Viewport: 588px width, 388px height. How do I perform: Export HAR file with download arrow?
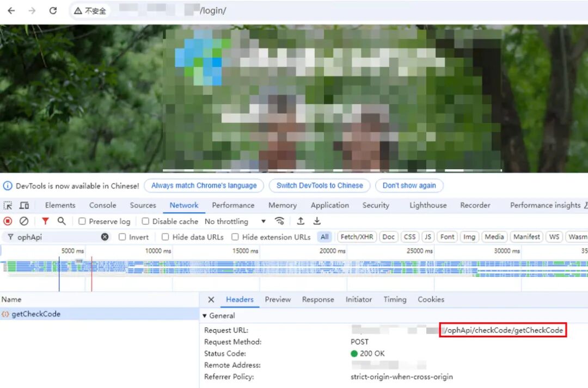(317, 221)
